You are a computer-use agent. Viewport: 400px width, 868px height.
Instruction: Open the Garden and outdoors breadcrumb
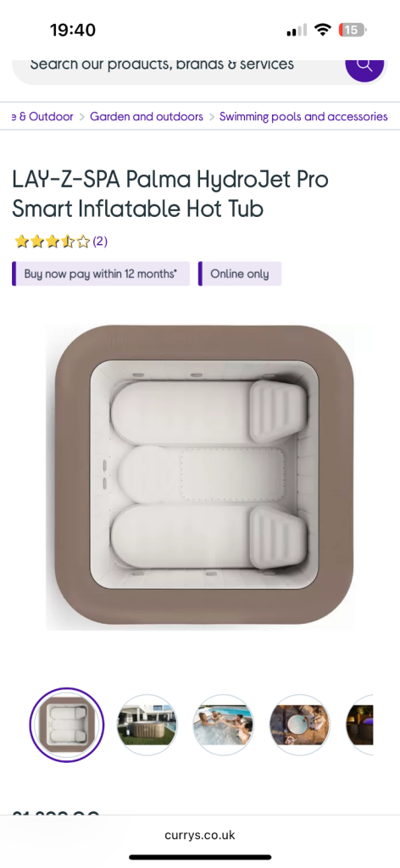pos(147,117)
